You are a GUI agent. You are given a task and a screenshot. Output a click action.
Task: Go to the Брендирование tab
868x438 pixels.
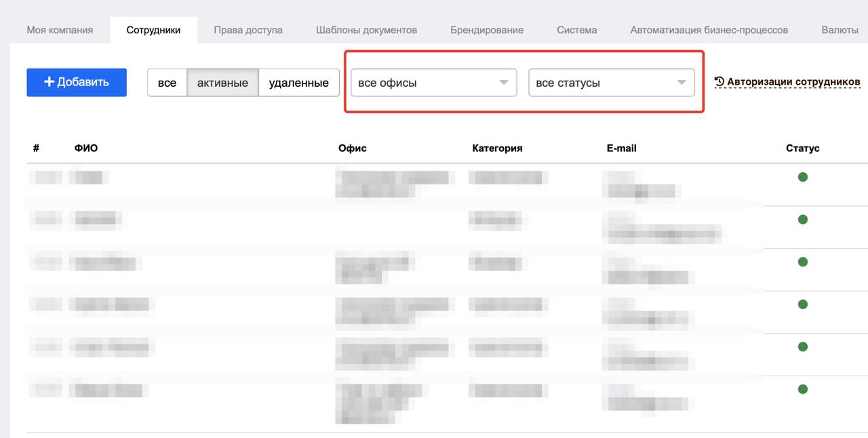coord(487,31)
